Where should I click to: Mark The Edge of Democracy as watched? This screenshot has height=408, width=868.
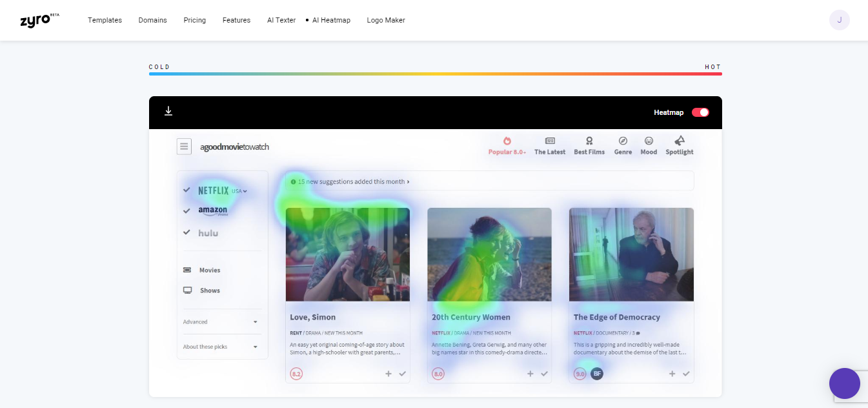tap(686, 374)
